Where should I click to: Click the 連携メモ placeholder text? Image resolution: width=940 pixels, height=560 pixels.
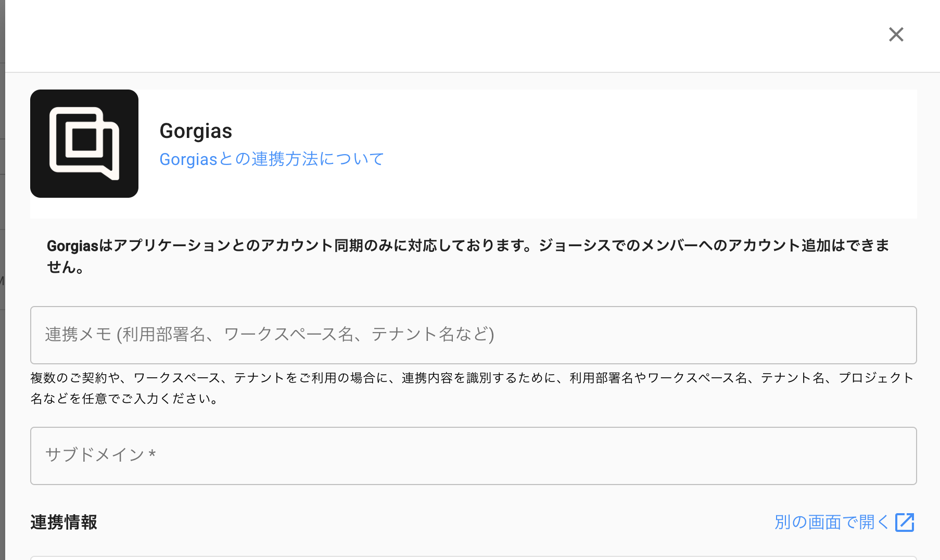coord(269,334)
